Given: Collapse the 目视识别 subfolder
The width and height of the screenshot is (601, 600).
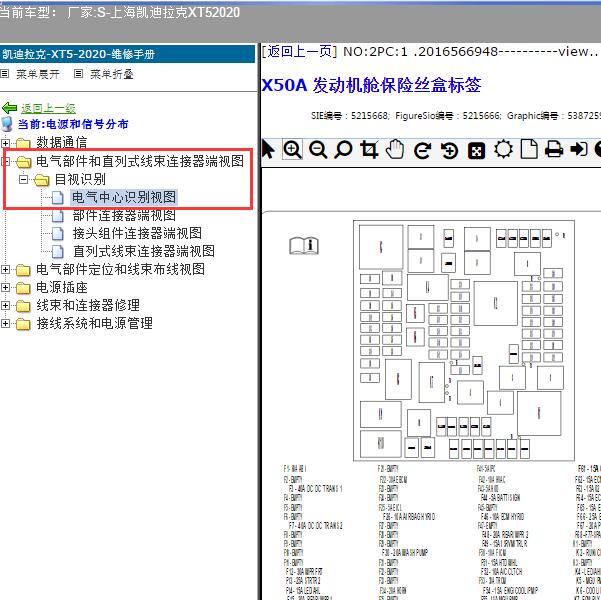Looking at the screenshot, I should point(23,179).
